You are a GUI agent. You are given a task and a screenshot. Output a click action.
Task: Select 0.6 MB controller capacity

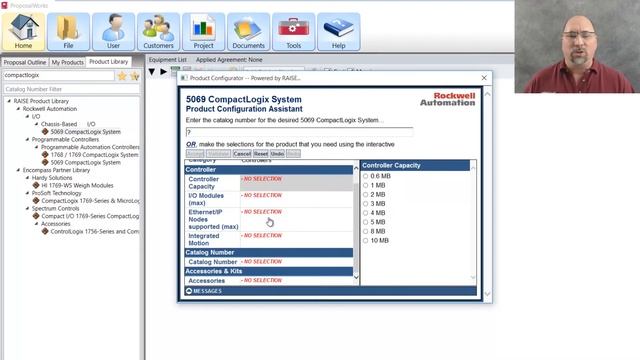365,176
